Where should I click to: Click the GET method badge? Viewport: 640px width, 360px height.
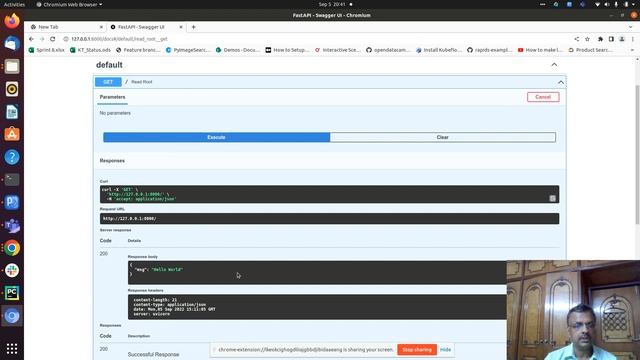click(108, 82)
